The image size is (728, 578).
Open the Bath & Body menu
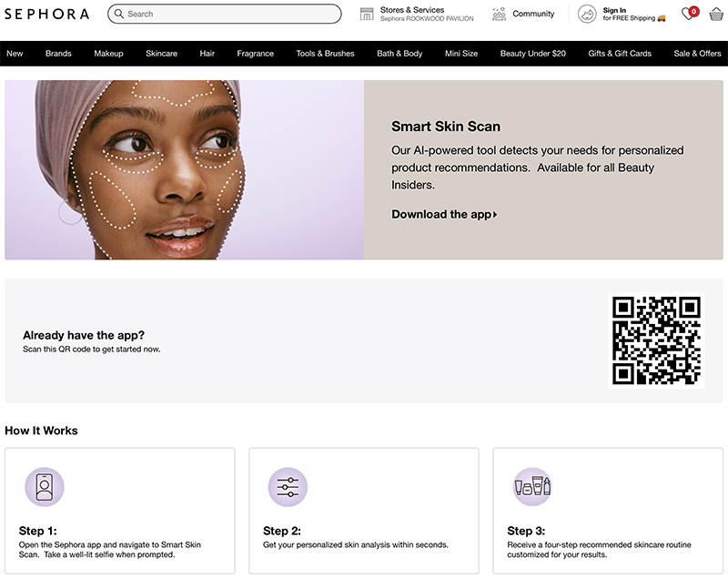[399, 54]
